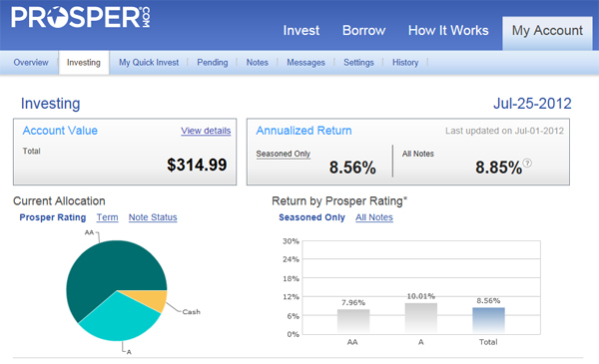
Task: Click Last updated on Jul-01-2012 text
Action: pyautogui.click(x=504, y=131)
